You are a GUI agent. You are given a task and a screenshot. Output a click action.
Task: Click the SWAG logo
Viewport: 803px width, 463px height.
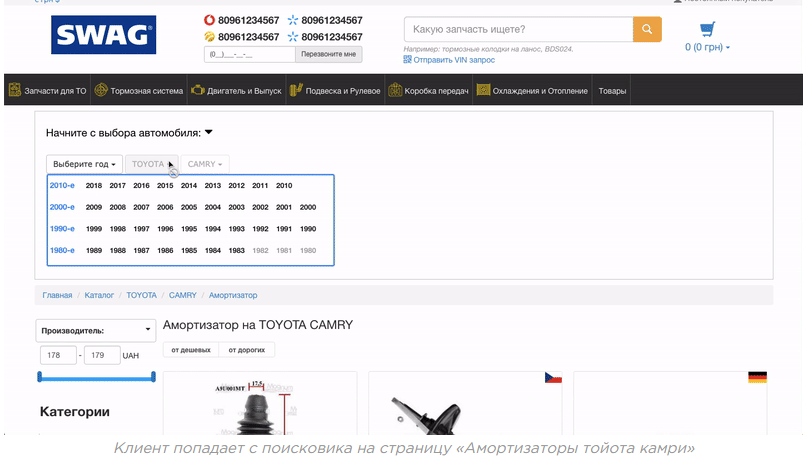click(x=103, y=35)
